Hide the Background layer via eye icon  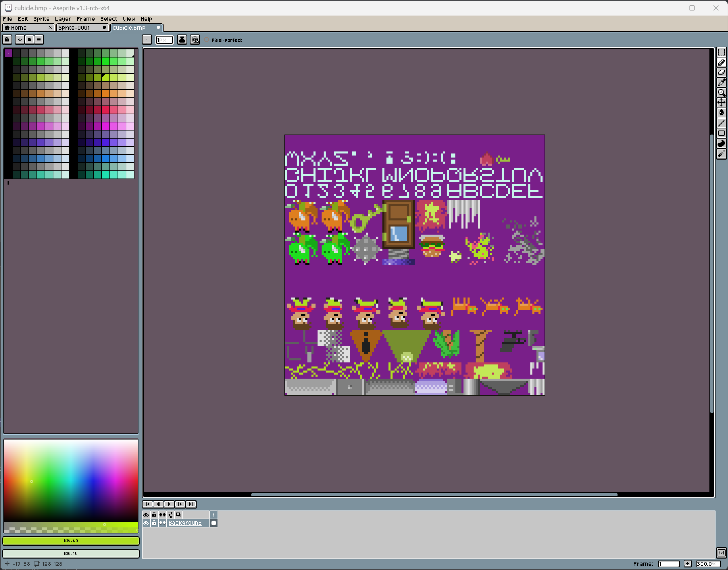point(146,523)
